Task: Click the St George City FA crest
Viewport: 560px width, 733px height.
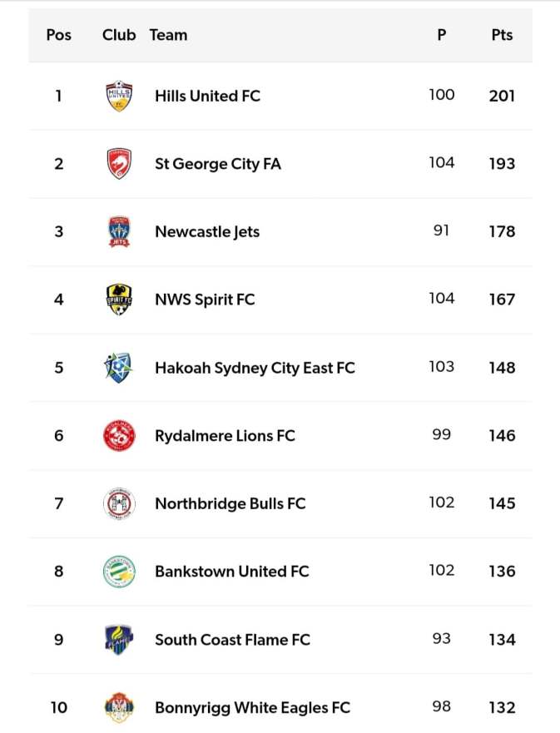Action: [x=119, y=164]
